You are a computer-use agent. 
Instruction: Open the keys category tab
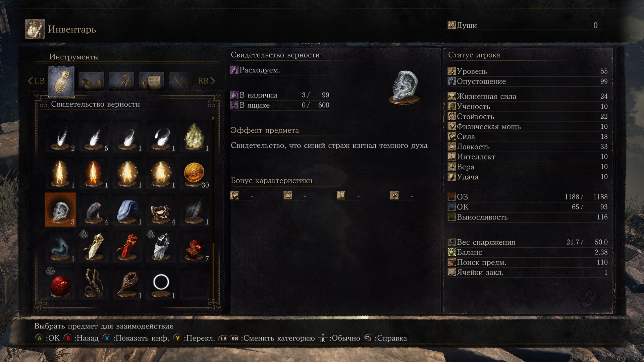point(121,81)
